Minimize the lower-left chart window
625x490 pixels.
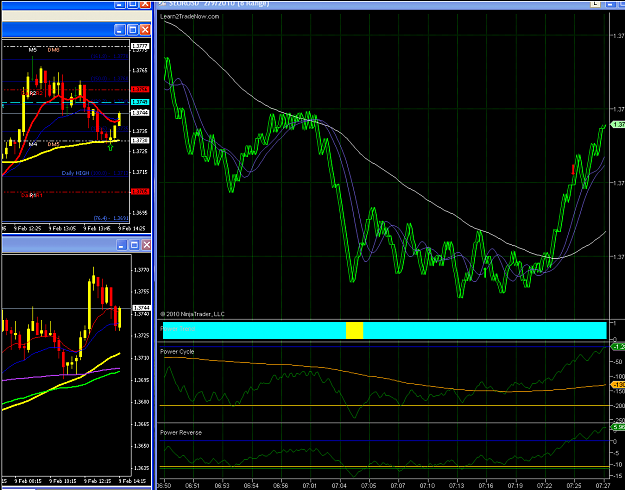(122, 245)
